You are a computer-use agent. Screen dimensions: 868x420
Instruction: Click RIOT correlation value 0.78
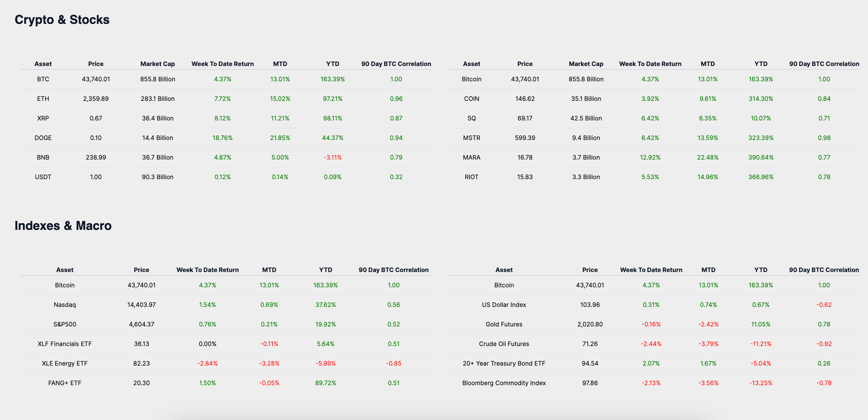pos(824,177)
